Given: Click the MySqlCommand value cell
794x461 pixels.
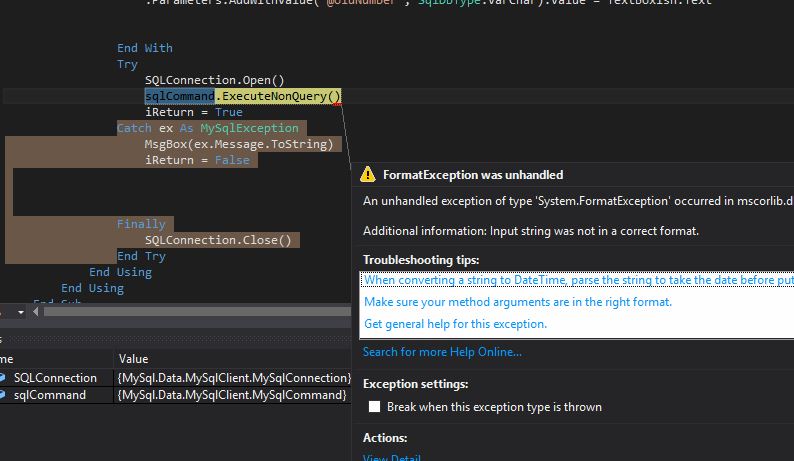Looking at the screenshot, I should point(233,395).
